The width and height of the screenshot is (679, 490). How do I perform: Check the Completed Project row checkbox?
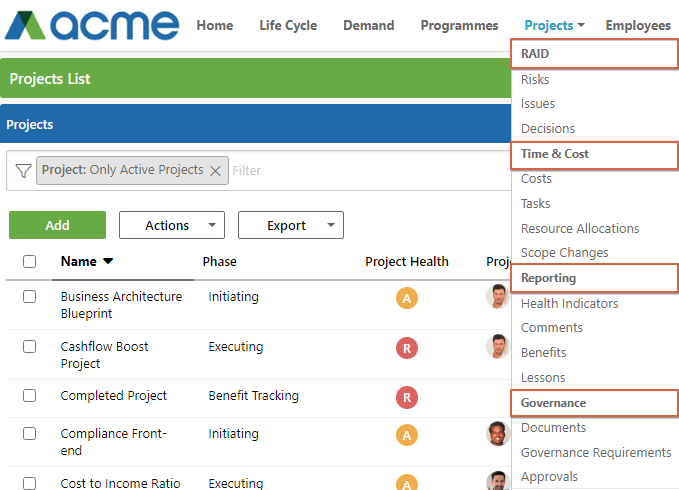(x=29, y=396)
